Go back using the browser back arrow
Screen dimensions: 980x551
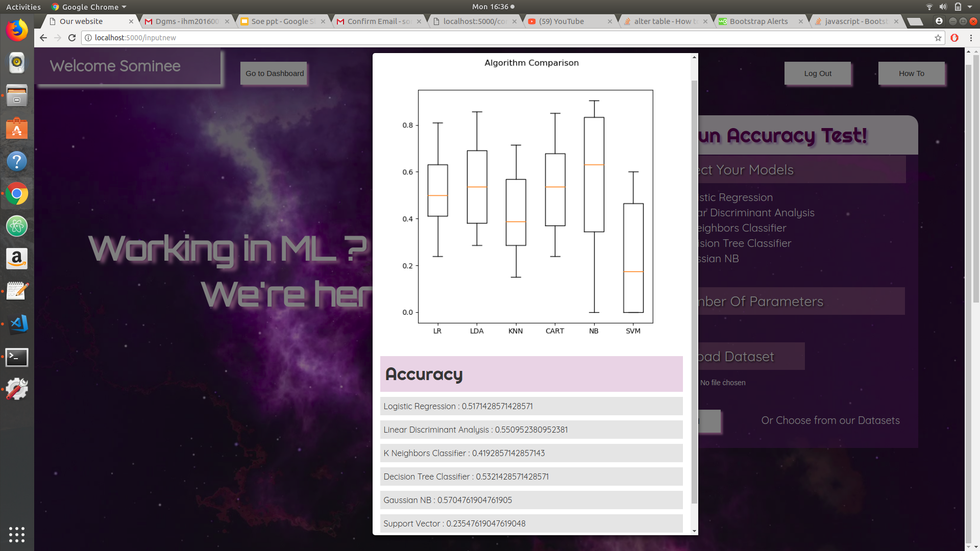(x=43, y=38)
